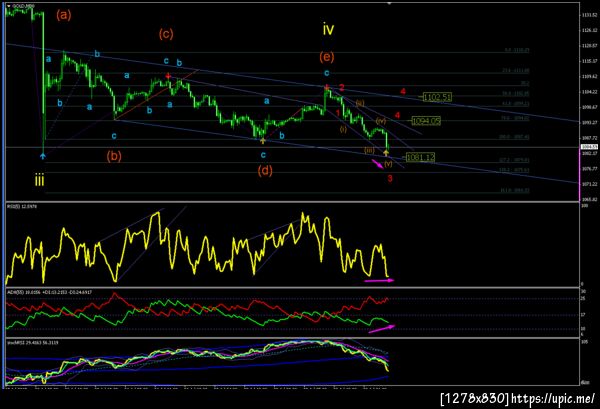
Task: Select the small orange (v) sub-wave label
Action: click(x=388, y=164)
